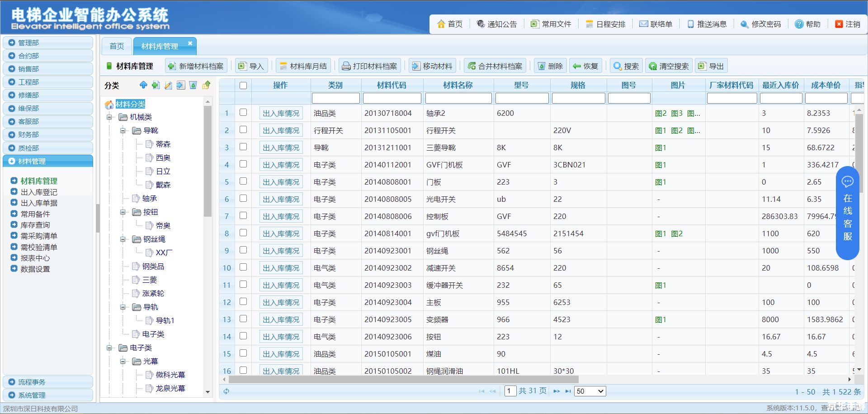Click the grid refresh icon at bottom left
868x414 pixels.
226,391
